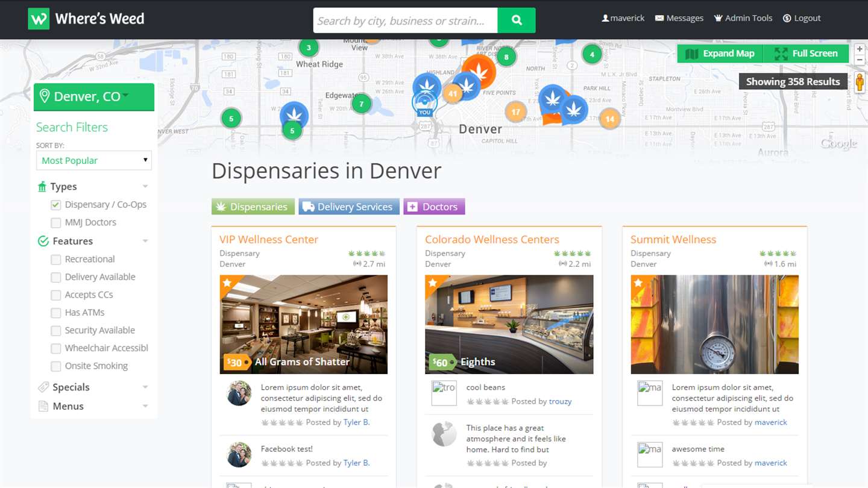Open Summit Wellness listing title
Image resolution: width=868 pixels, height=488 pixels.
pos(673,239)
